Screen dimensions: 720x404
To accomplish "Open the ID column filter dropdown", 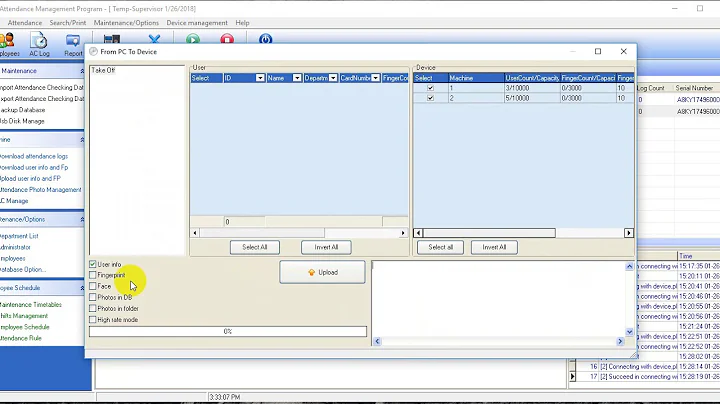I will [260, 78].
